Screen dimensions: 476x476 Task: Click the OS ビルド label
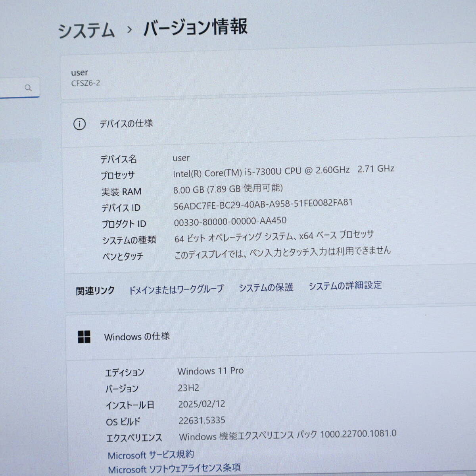coord(123,422)
